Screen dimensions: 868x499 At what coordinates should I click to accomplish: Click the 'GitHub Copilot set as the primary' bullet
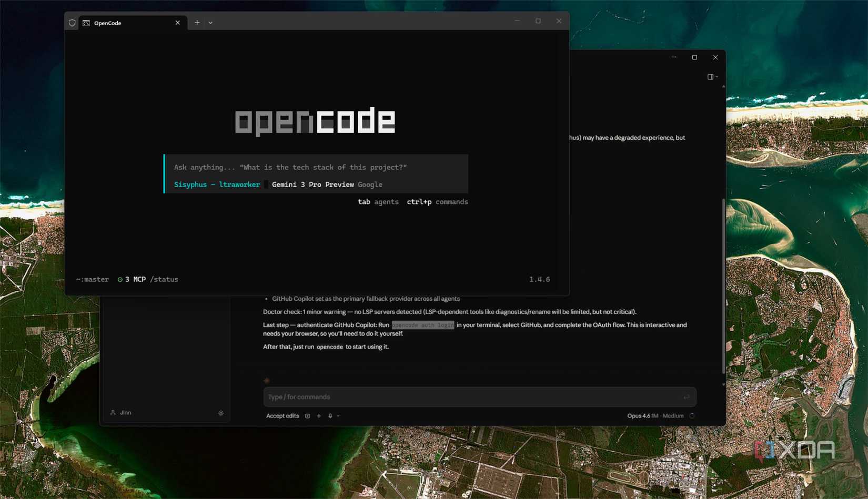[x=366, y=299]
